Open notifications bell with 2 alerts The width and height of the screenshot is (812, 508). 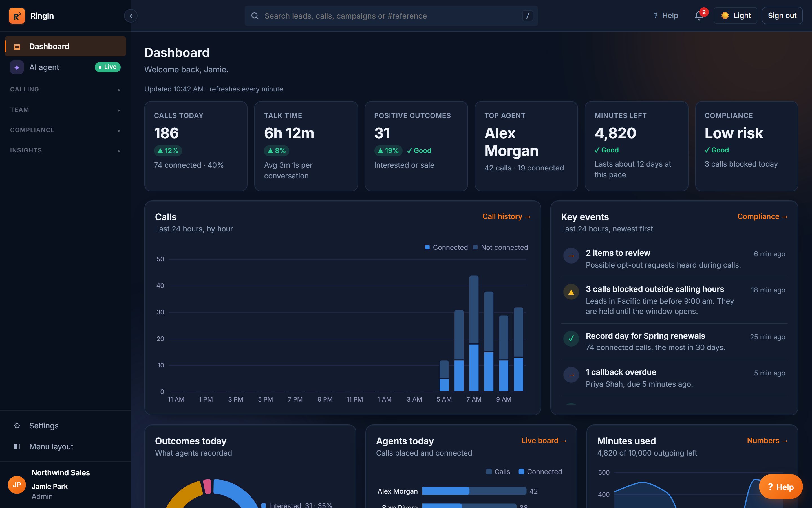pyautogui.click(x=699, y=16)
